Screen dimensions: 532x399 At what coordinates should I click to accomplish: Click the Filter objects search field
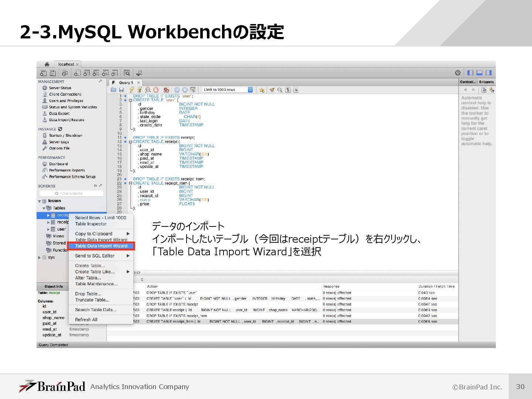[71, 194]
